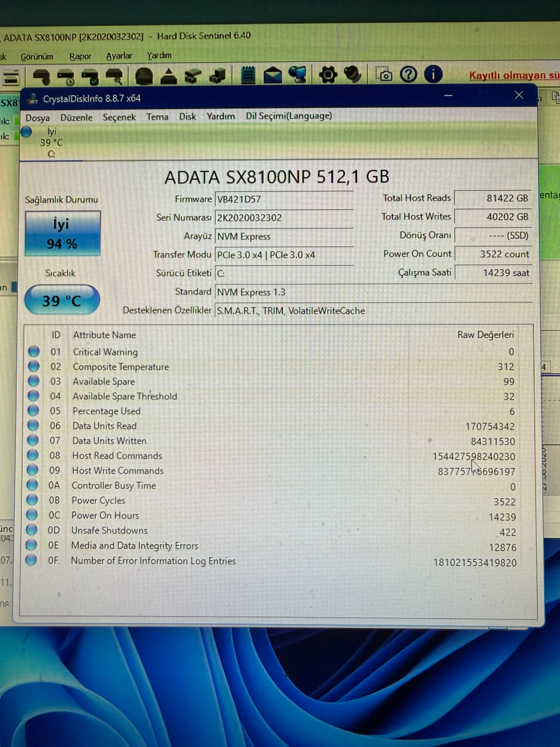Open Hard Disk Sentinel's Yardım menu
Image resolution: width=560 pixels, height=747 pixels.
click(x=159, y=55)
